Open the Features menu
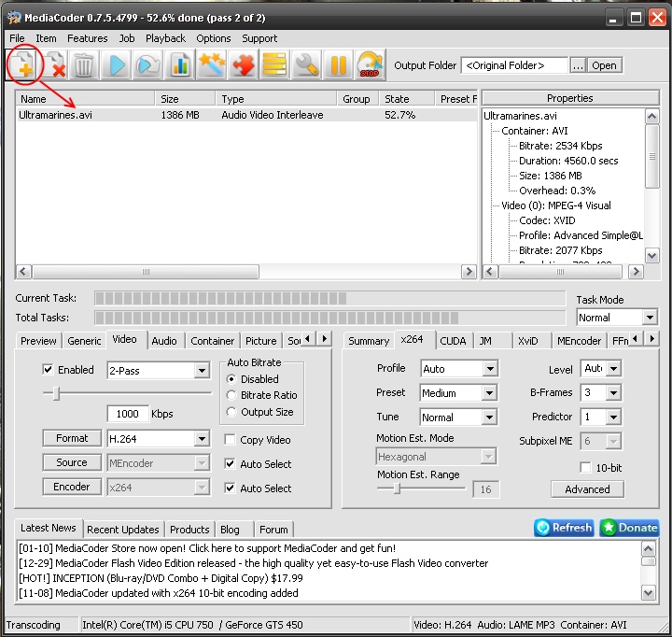Image resolution: width=672 pixels, height=637 pixels. click(x=88, y=38)
